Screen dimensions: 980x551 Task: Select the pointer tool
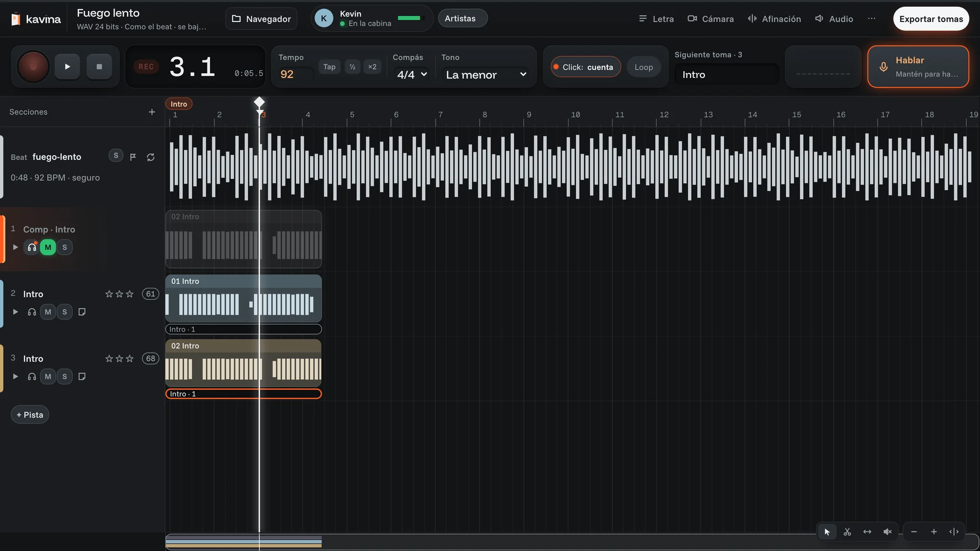coord(827,532)
